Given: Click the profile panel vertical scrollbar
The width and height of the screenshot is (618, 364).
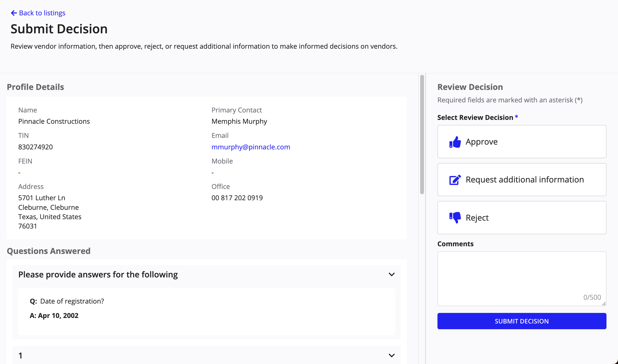Looking at the screenshot, I should [422, 135].
